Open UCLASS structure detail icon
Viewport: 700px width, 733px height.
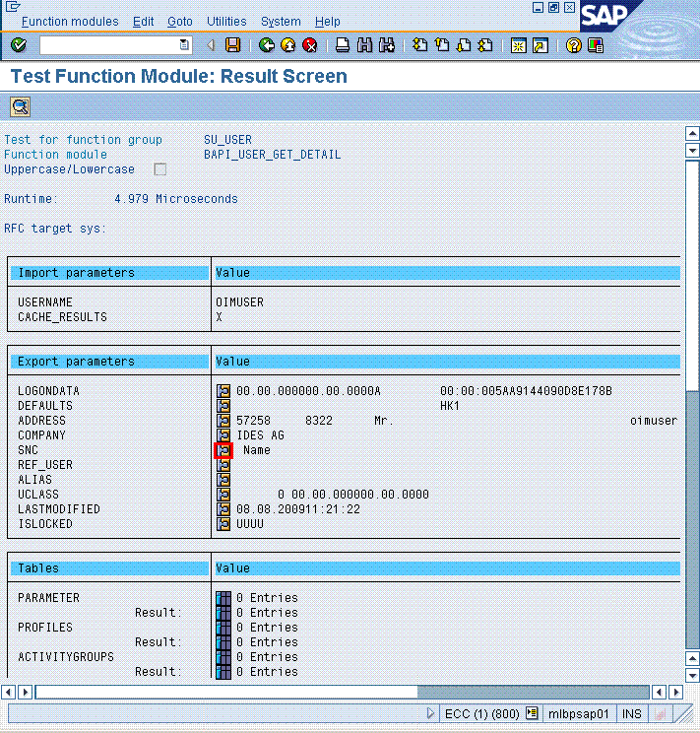coord(223,495)
